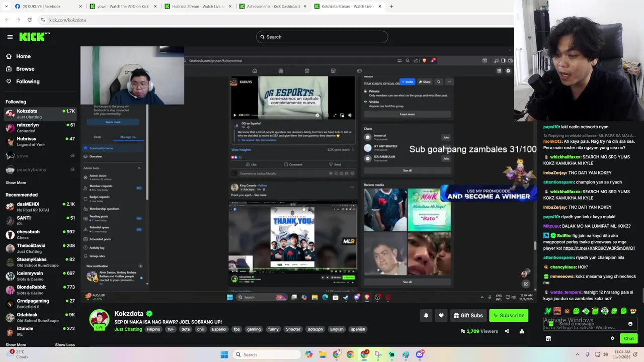Follow the channel with the heart icon
This screenshot has width=644, height=362.
click(441, 315)
